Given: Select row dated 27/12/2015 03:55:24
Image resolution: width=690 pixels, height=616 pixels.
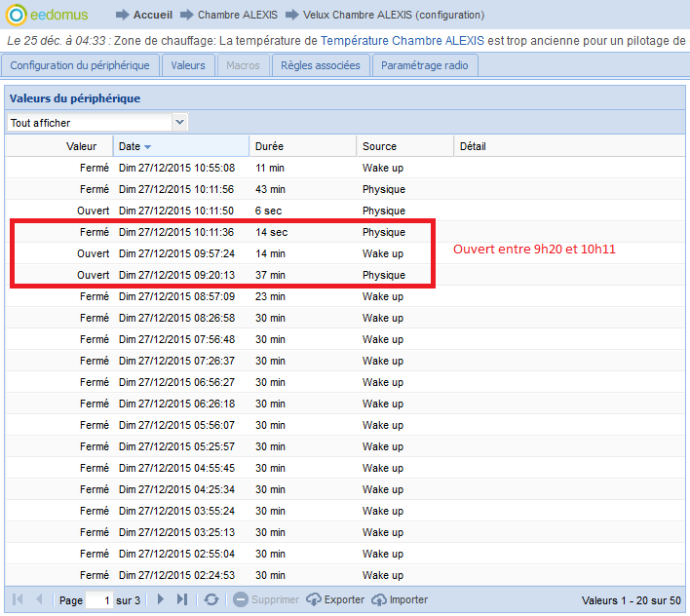Looking at the screenshot, I should click(x=345, y=511).
